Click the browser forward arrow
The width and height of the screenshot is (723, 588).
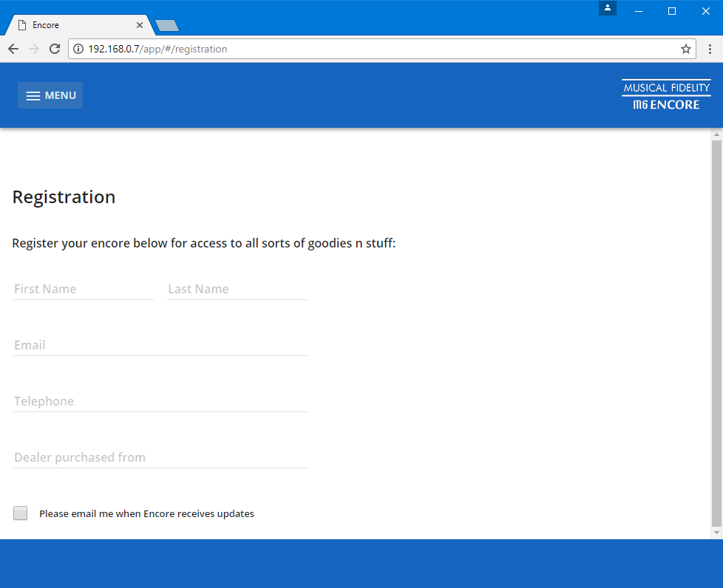coord(34,49)
